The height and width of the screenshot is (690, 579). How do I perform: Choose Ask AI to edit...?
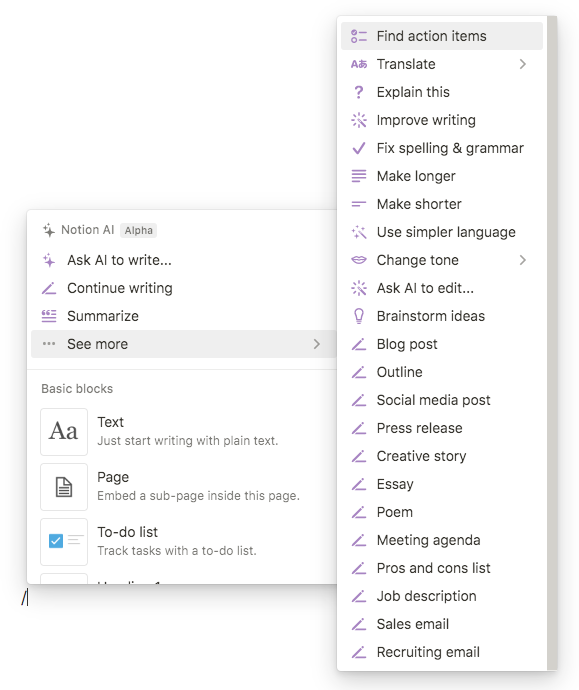pyautogui.click(x=442, y=288)
